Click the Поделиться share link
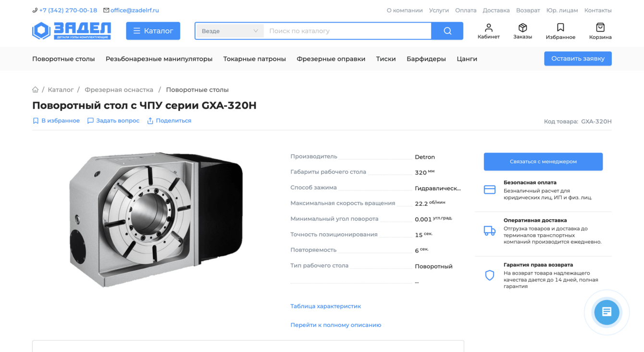The width and height of the screenshot is (644, 352). (169, 121)
